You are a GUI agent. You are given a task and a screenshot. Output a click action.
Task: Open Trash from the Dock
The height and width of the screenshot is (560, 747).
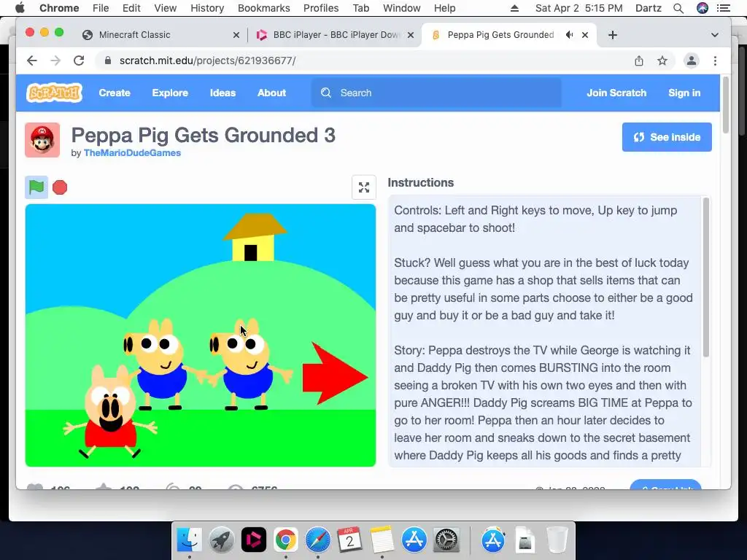coord(557,540)
